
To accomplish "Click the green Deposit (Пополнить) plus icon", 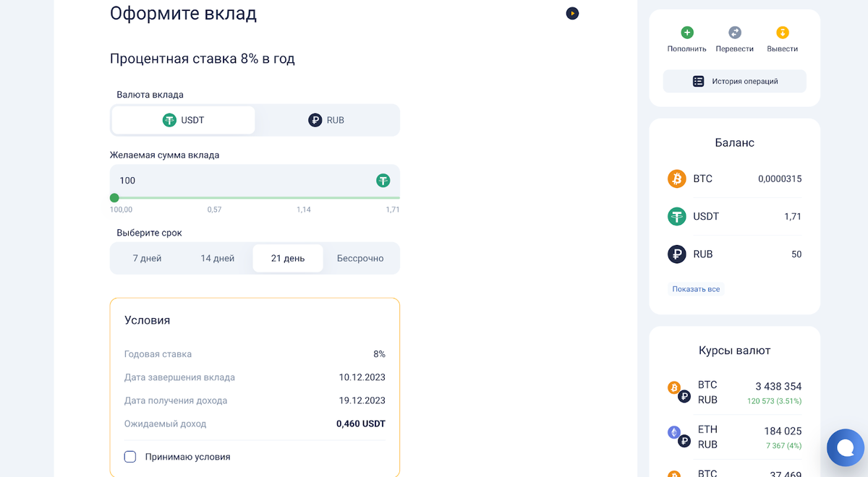I will click(x=687, y=33).
